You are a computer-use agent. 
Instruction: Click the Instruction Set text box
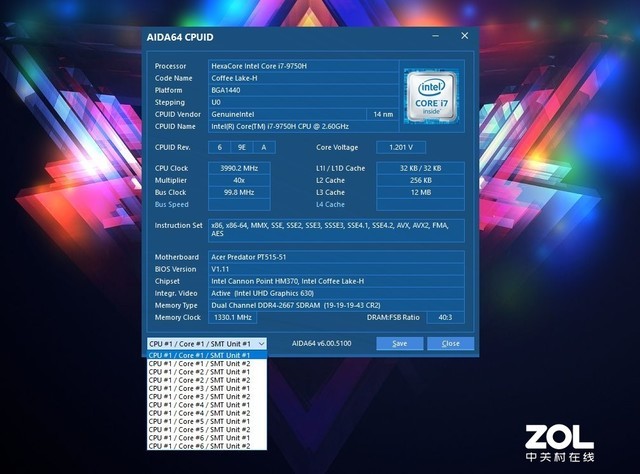[x=336, y=230]
